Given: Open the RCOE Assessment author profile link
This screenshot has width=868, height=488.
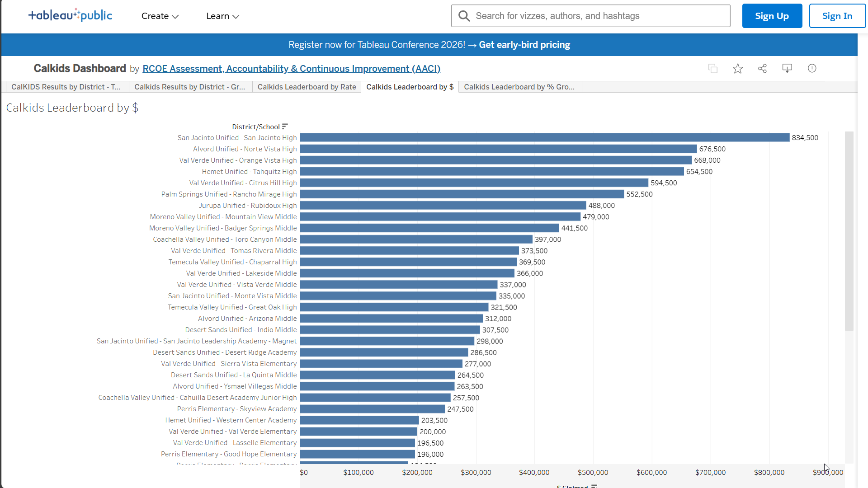Looking at the screenshot, I should click(291, 69).
